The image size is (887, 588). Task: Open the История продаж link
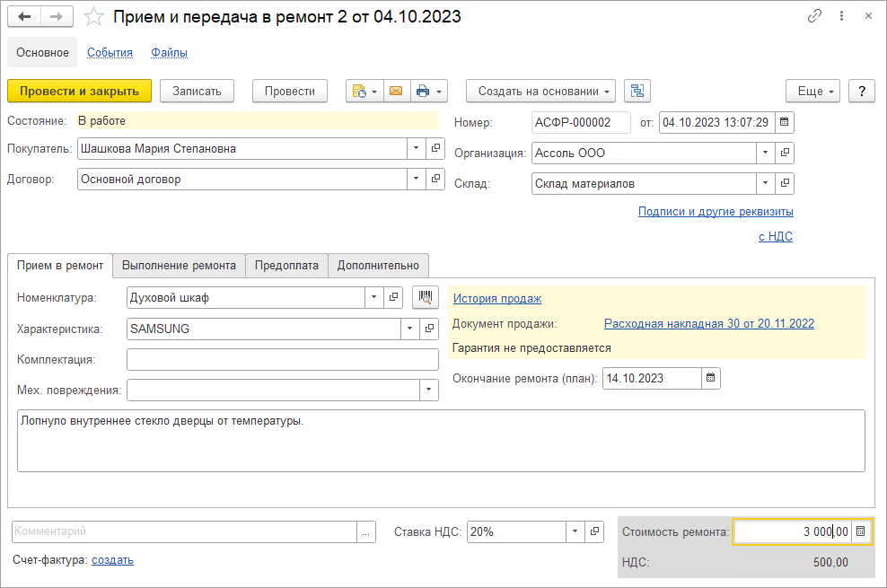(x=496, y=299)
